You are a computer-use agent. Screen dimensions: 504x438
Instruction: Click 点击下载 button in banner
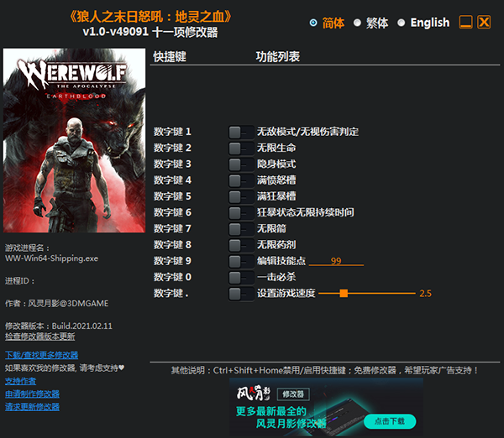pos(390,421)
